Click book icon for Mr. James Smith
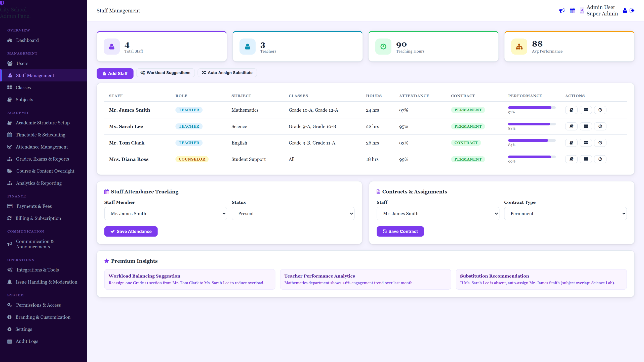Image resolution: width=644 pixels, height=362 pixels. pyautogui.click(x=571, y=110)
